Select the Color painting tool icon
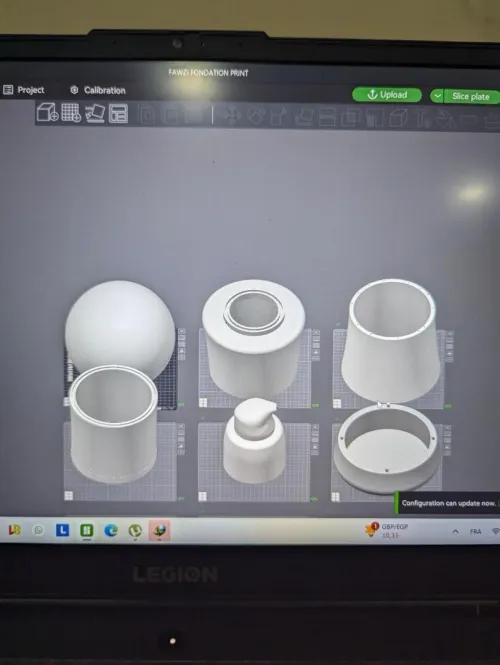This screenshot has width=500, height=665. point(445,119)
